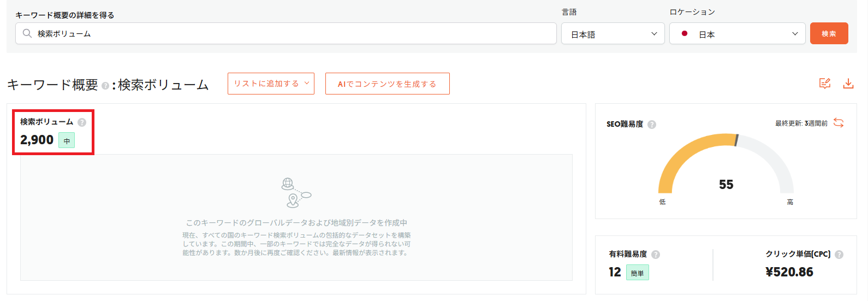The image size is (868, 301).
Task: Click help icon next to SEO難易度
Action: 652,125
